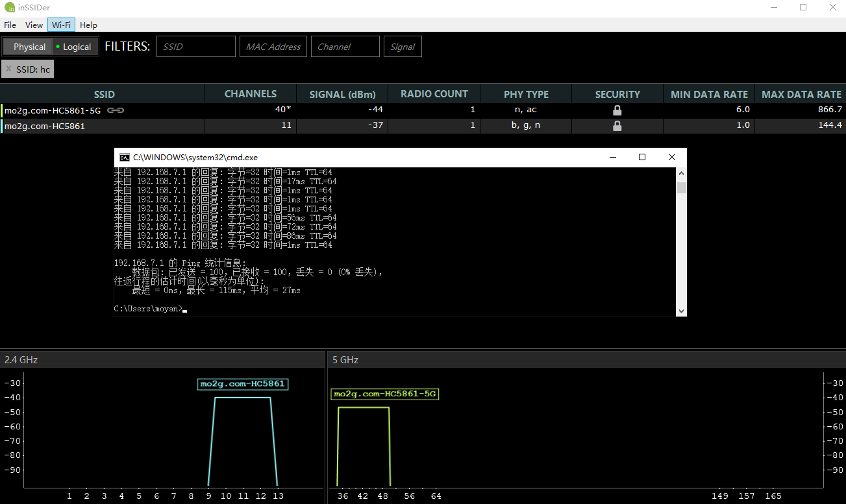
Task: Click the inSSIDer app icon in title bar
Action: click(x=9, y=8)
